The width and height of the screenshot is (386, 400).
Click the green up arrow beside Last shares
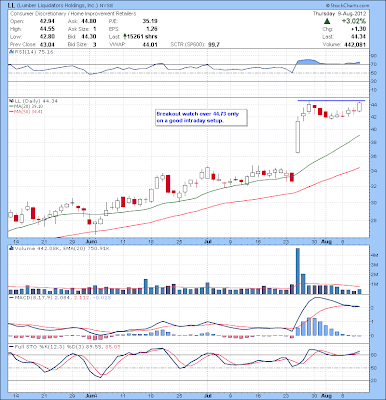click(125, 36)
